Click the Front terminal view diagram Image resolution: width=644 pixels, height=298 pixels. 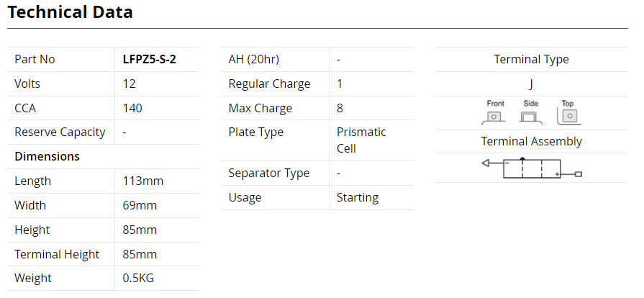[x=495, y=113]
